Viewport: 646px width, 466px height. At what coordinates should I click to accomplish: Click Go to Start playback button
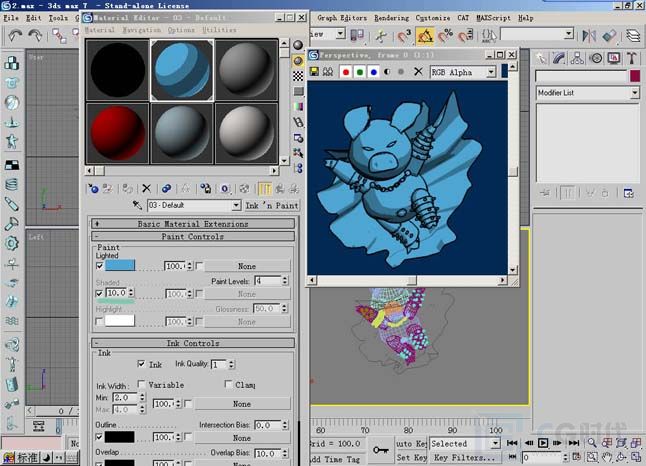pos(512,443)
